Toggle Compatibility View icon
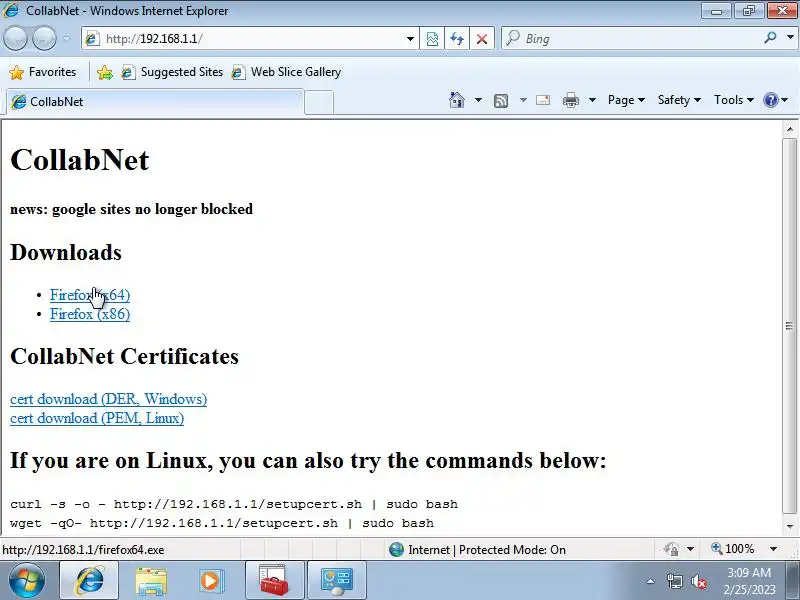Viewport: 800px width, 600px height. pos(432,39)
